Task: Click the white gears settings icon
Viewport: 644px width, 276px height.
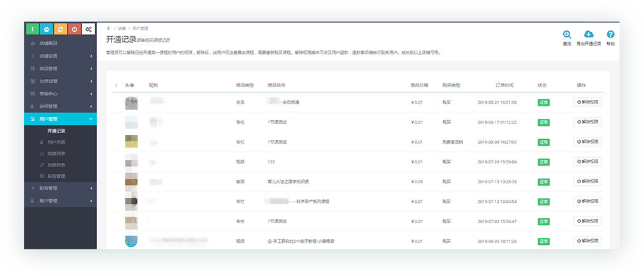Action: [x=89, y=29]
